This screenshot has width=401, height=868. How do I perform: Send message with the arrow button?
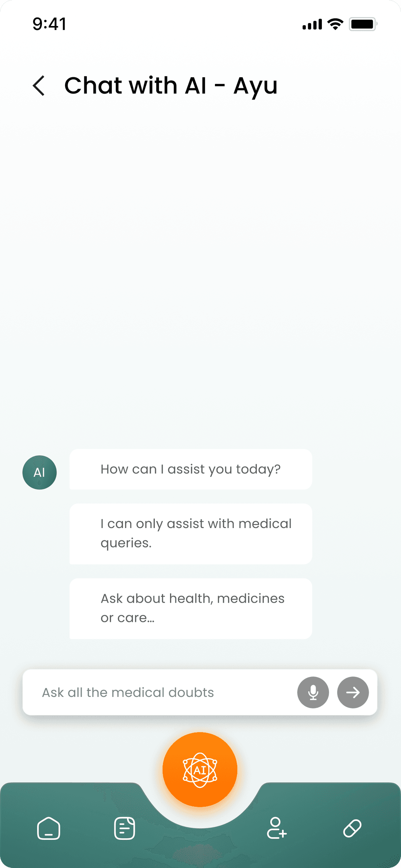coord(353,692)
